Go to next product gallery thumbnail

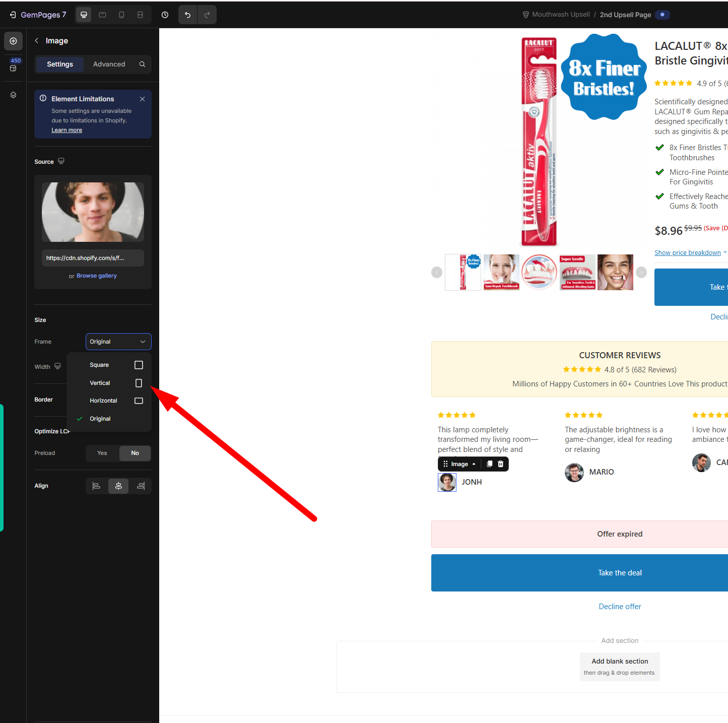641,272
